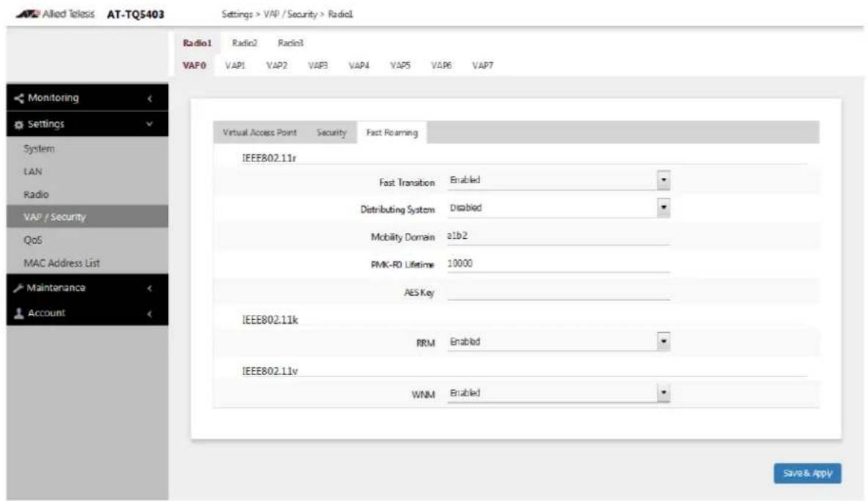Screen dimensions: 868x501
Task: Click the RRM label
Action: (425, 344)
